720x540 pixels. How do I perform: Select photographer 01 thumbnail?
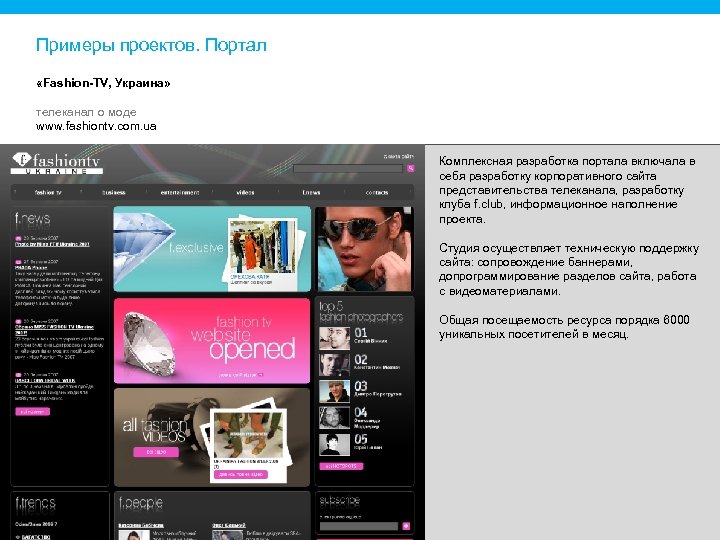click(334, 338)
